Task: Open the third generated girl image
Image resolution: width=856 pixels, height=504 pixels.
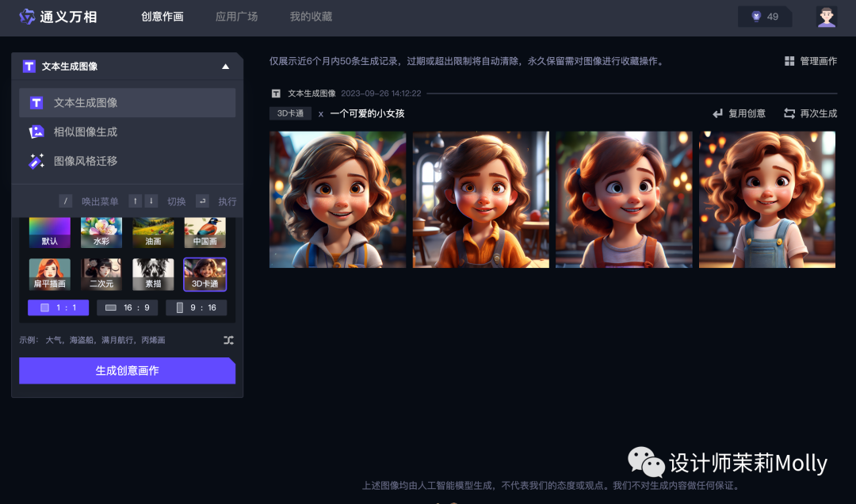Action: click(623, 199)
